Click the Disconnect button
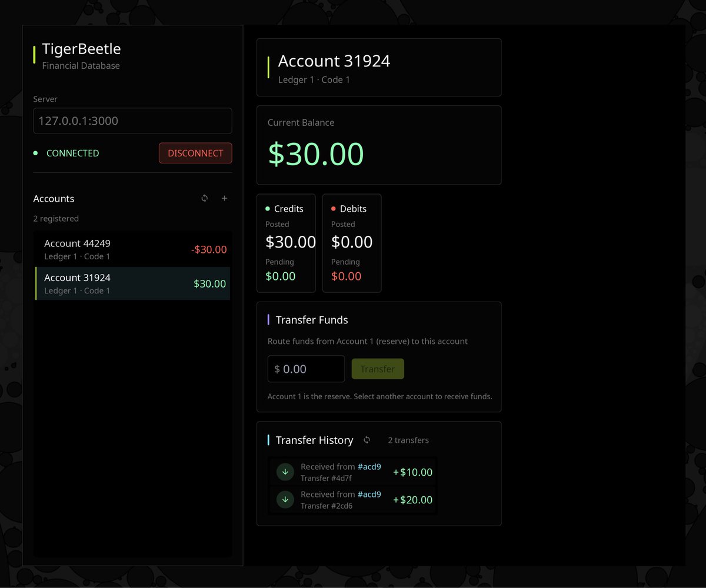The image size is (706, 588). tap(195, 153)
